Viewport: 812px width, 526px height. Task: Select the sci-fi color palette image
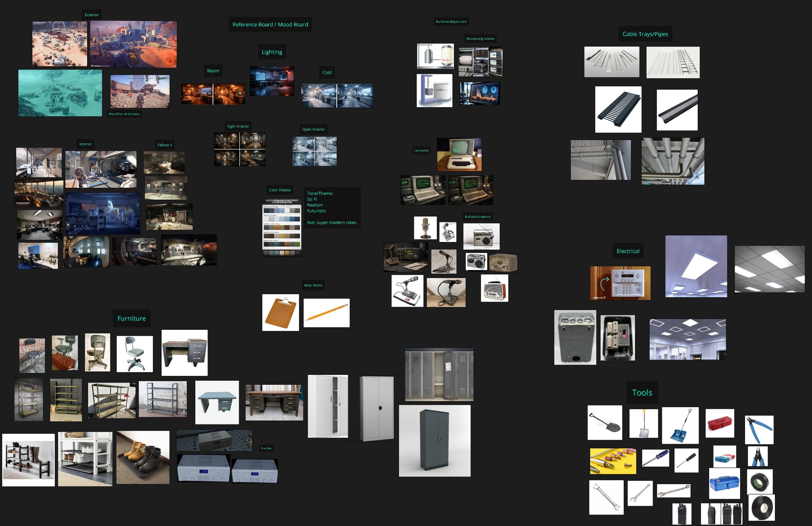coord(282,227)
